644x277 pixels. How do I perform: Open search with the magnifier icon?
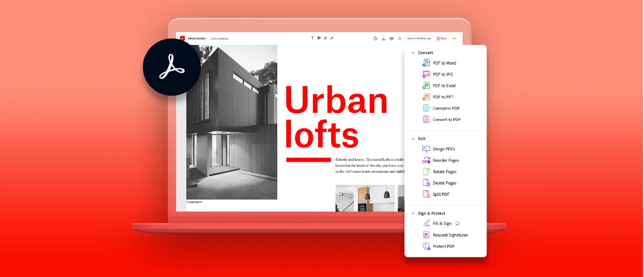tap(400, 38)
